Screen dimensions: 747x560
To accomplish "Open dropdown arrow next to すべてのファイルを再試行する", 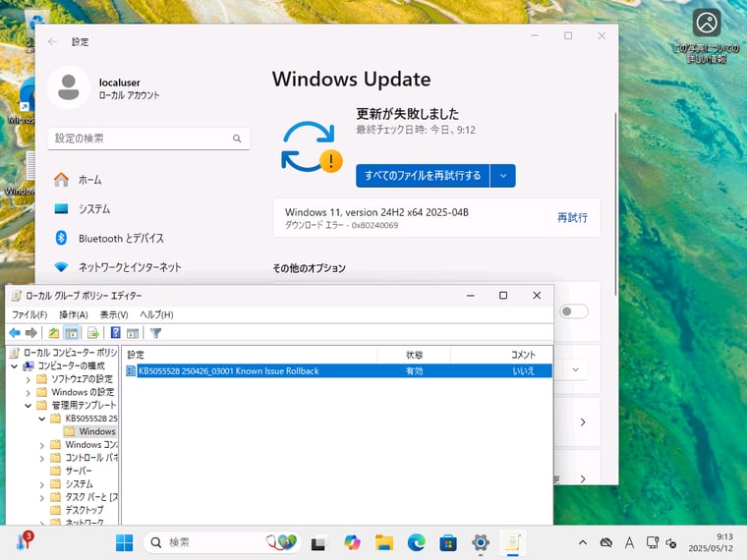I will (x=503, y=176).
